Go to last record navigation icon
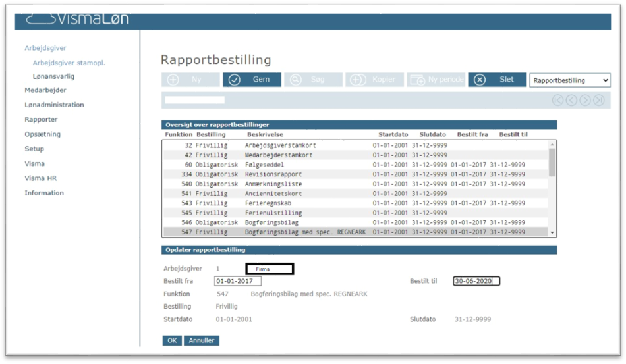This screenshot has width=626, height=364. click(x=598, y=101)
